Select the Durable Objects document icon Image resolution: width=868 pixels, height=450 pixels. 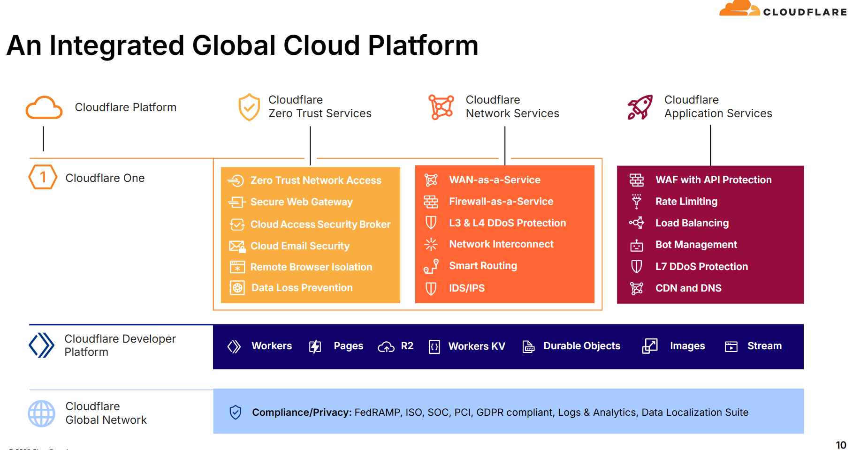tap(528, 347)
